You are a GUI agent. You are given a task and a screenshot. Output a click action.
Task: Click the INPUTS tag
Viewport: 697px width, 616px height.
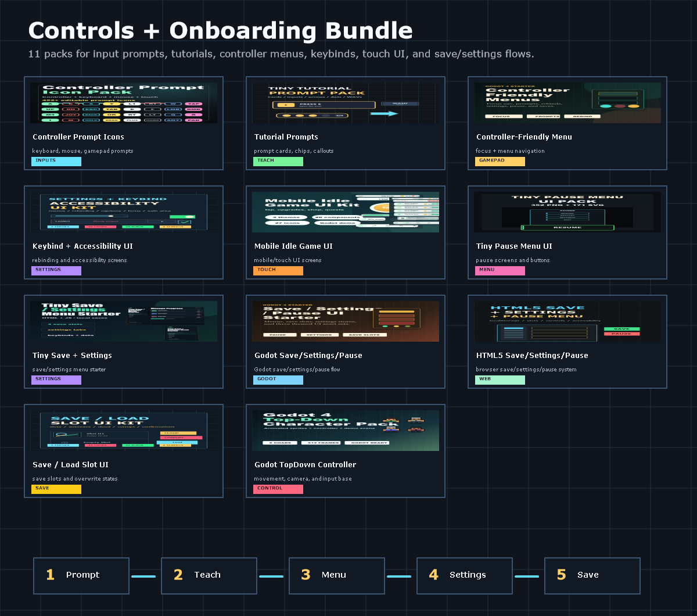click(56, 162)
